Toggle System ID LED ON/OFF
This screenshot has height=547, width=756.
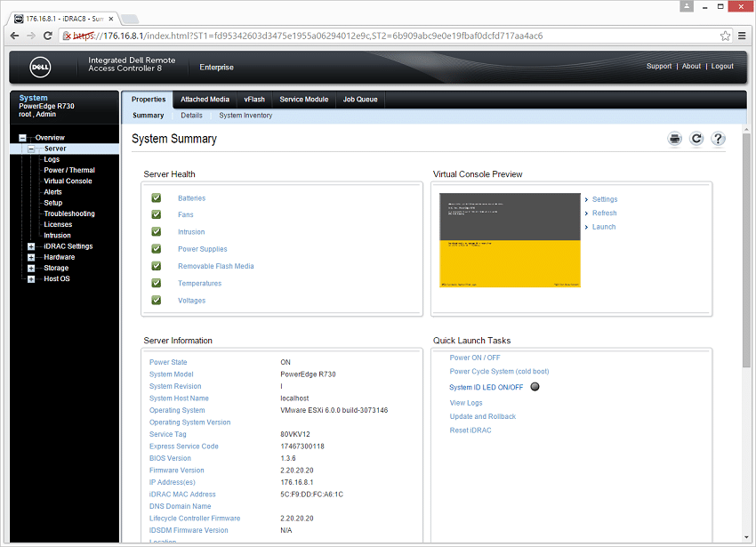[486, 387]
